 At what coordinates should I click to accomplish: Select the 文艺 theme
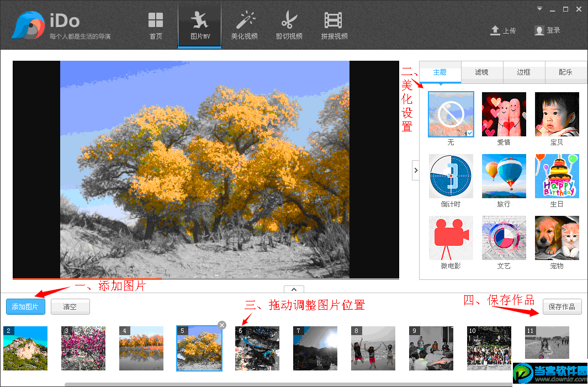(x=504, y=238)
